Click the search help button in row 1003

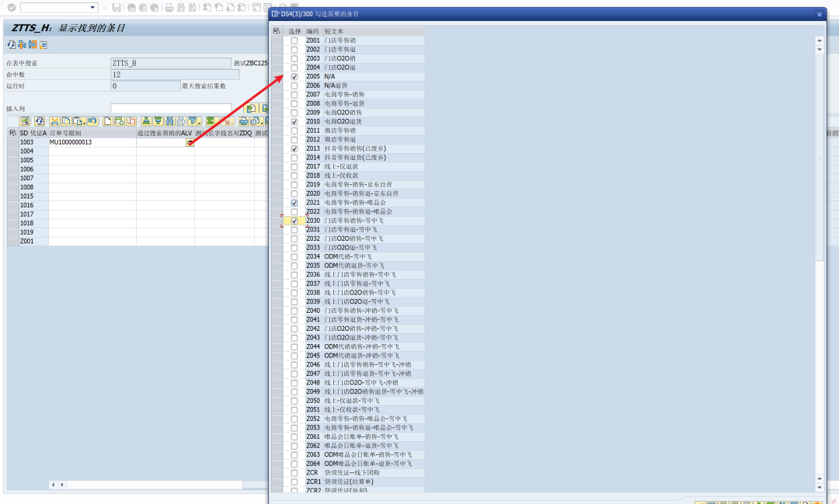[x=190, y=142]
